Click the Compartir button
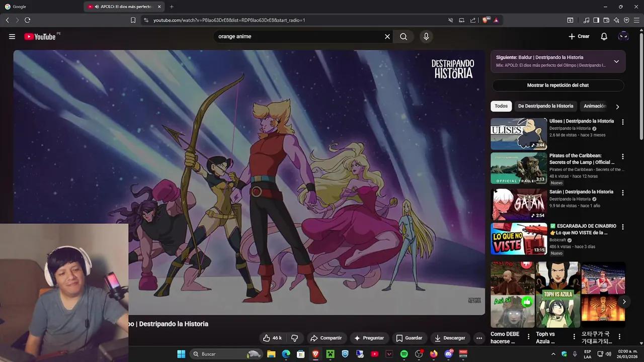 coord(326,338)
